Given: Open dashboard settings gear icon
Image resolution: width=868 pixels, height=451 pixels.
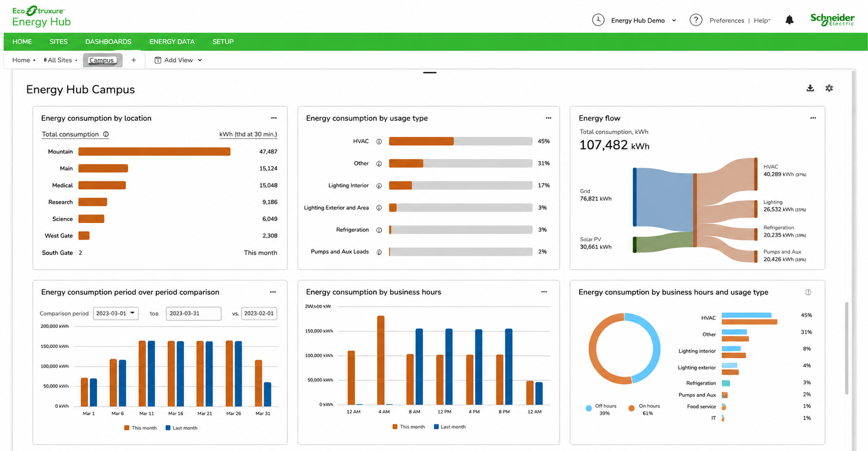Looking at the screenshot, I should (x=829, y=88).
